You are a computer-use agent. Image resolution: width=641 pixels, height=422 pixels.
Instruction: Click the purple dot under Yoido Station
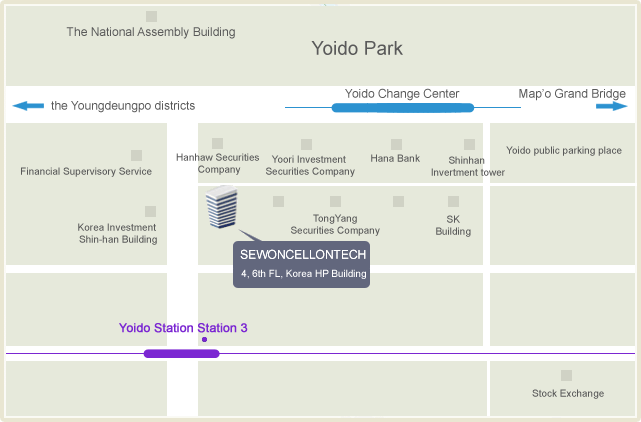(x=204, y=339)
